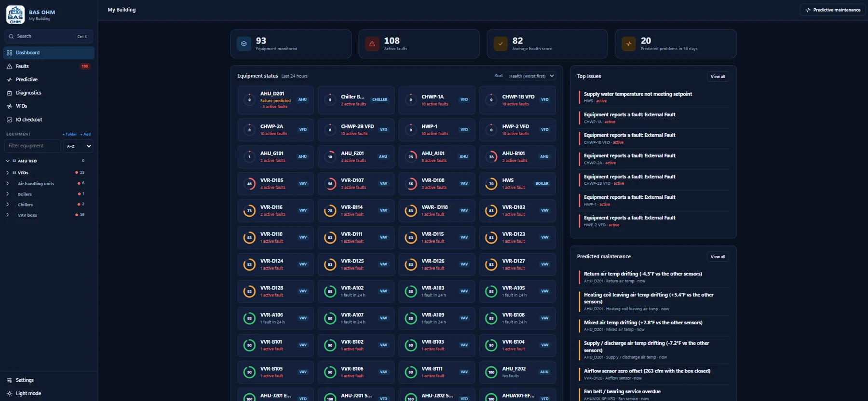Click the search magnifier icon

point(11,36)
